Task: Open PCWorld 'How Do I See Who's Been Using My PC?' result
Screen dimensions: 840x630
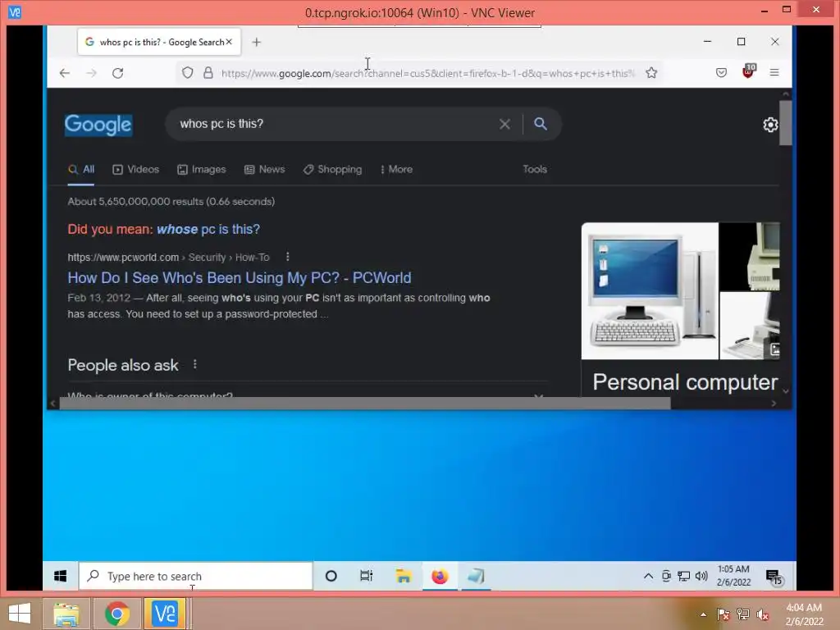Action: pyautogui.click(x=240, y=277)
